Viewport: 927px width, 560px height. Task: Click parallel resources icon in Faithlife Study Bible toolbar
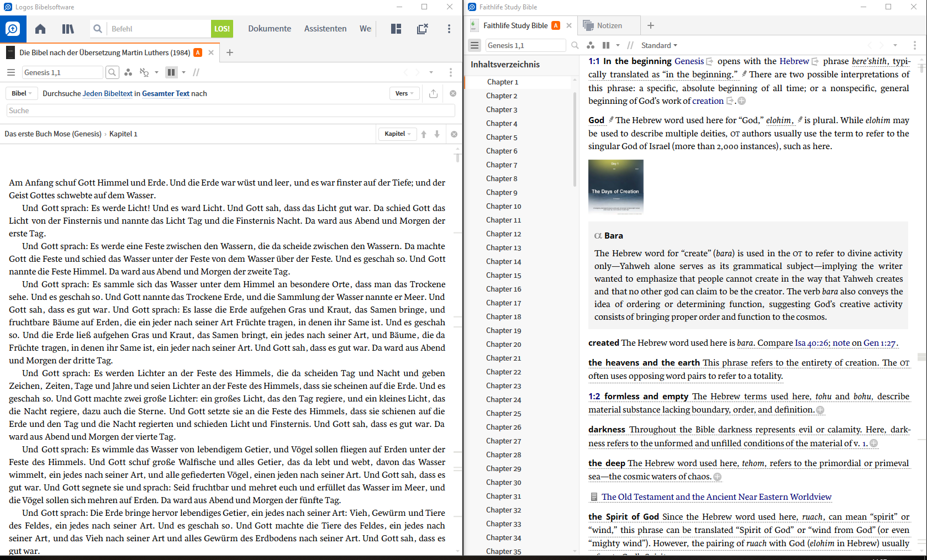tap(630, 45)
